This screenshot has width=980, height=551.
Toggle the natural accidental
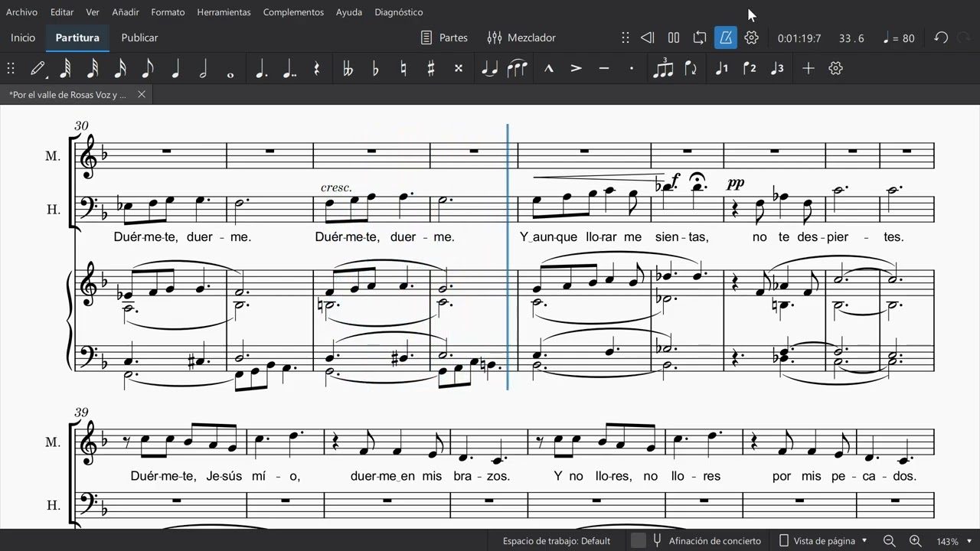(403, 68)
